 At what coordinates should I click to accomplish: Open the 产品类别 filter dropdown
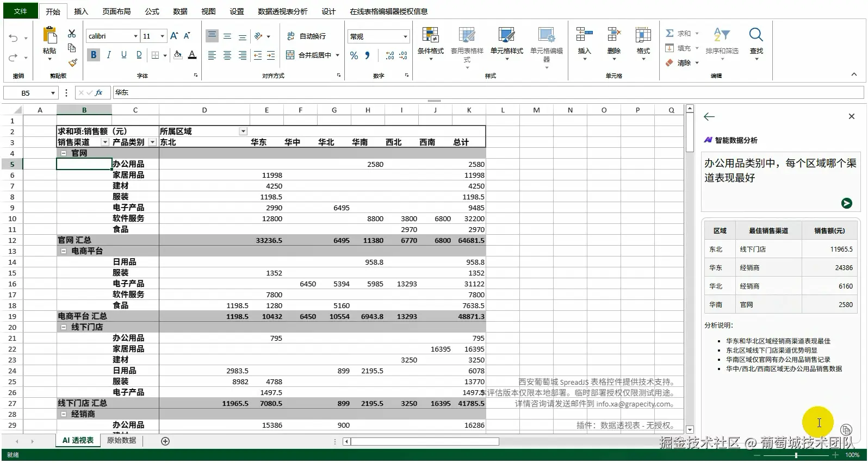(x=152, y=142)
